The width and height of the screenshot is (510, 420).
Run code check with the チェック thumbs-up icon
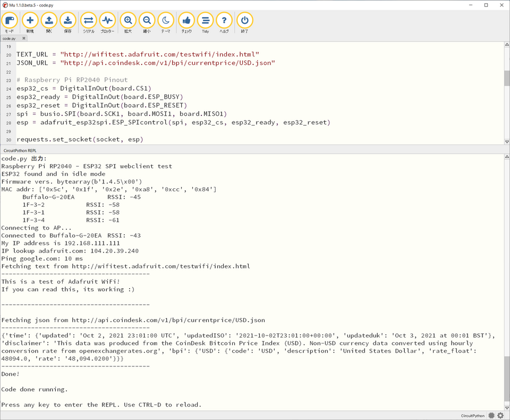[x=186, y=21]
